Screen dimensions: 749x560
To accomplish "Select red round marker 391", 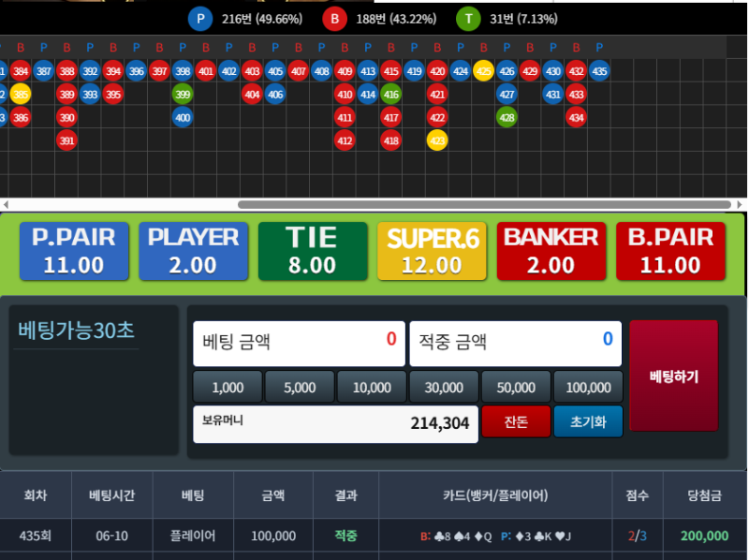I will [x=66, y=141].
